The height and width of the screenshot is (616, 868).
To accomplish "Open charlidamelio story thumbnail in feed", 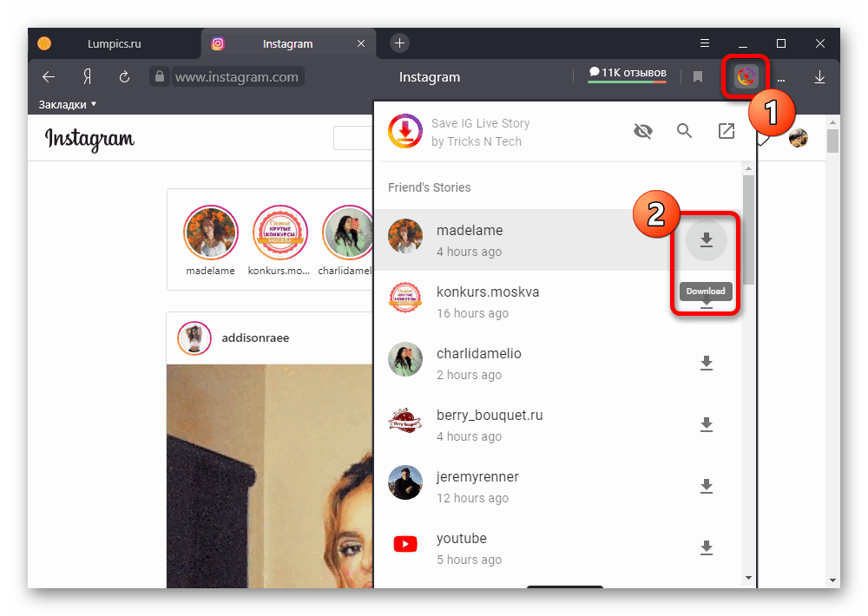I will 348,232.
